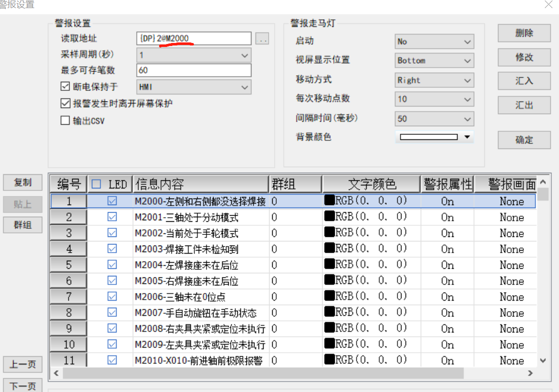This screenshot has width=559, height=392.
Task: Click the 群组 button on left
Action: (22, 225)
